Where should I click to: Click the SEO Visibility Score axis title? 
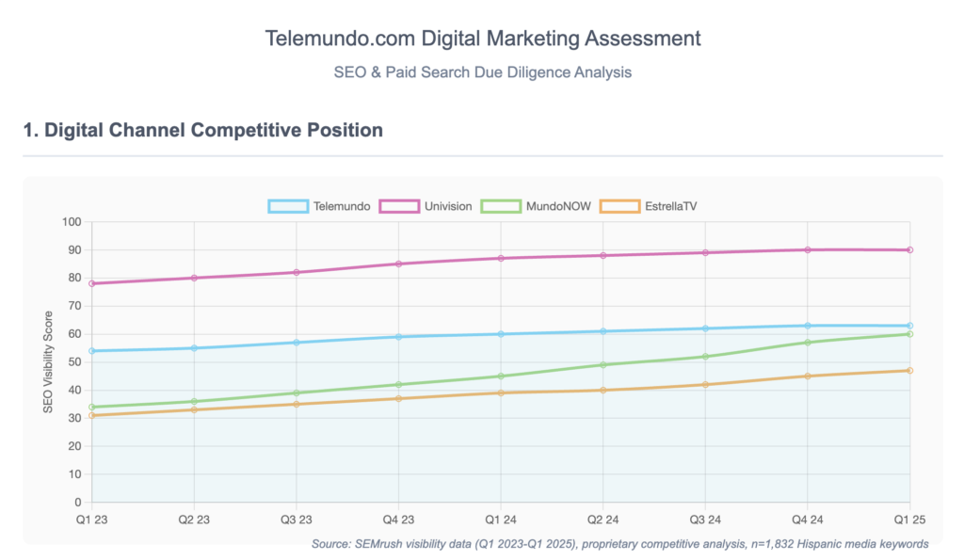[x=48, y=362]
